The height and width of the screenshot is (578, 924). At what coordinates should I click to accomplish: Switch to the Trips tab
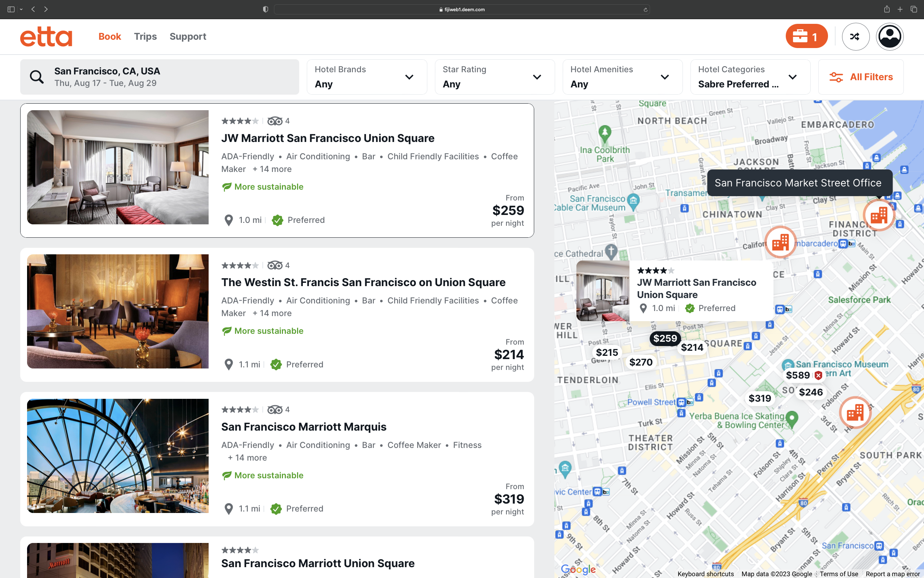[x=145, y=36]
